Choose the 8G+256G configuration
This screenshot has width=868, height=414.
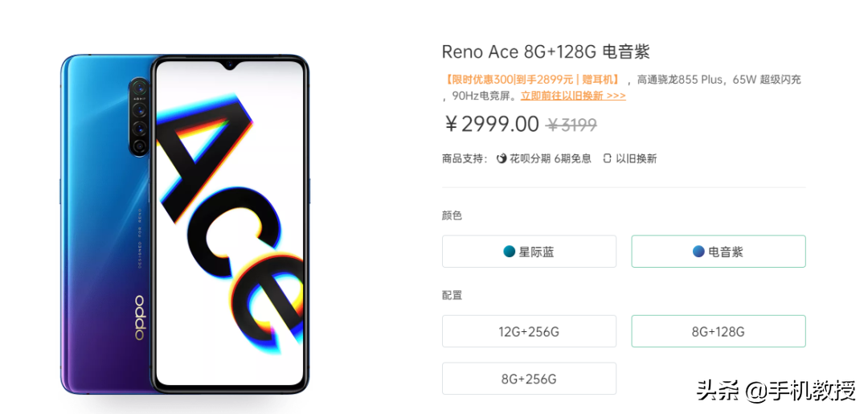(529, 379)
